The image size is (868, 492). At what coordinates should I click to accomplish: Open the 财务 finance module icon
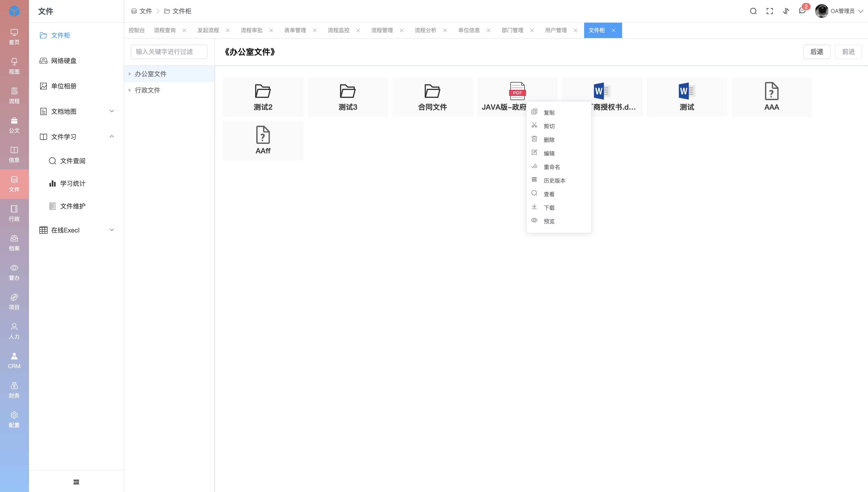pyautogui.click(x=14, y=390)
